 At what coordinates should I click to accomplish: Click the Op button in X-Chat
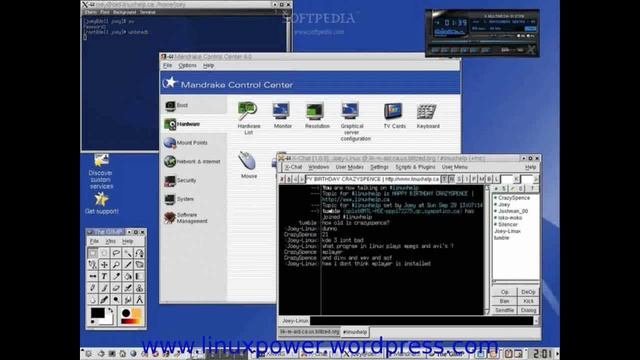[504, 292]
